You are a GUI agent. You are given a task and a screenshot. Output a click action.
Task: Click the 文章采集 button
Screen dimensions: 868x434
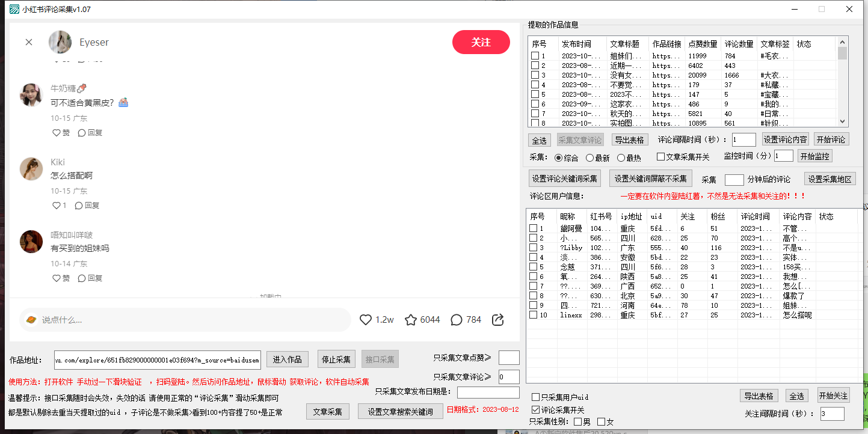pyautogui.click(x=328, y=412)
